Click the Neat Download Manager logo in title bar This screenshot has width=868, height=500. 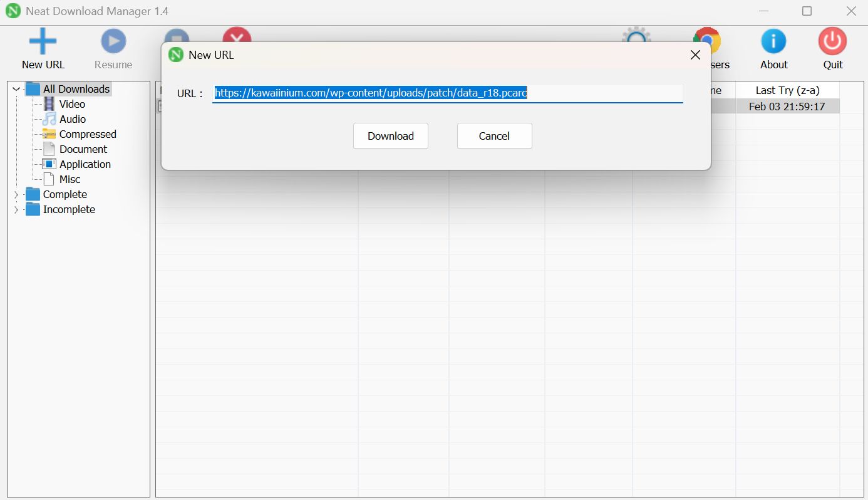(13, 11)
